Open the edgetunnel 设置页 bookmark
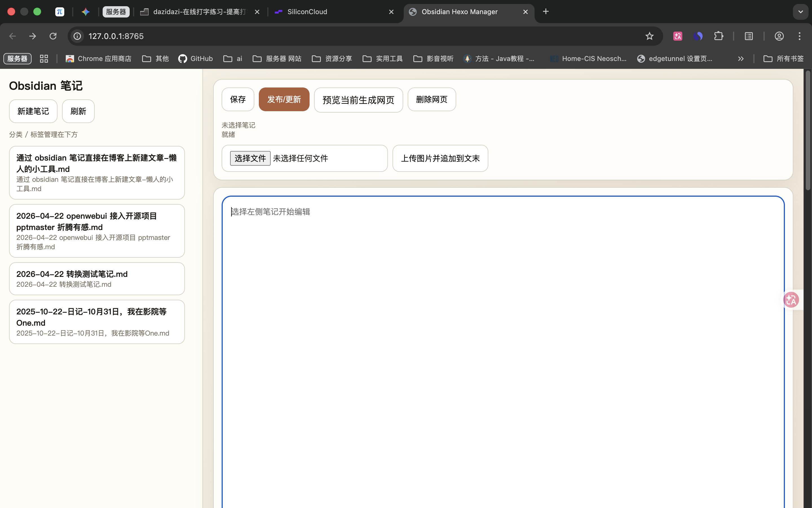Image resolution: width=812 pixels, height=508 pixels. 675,58
